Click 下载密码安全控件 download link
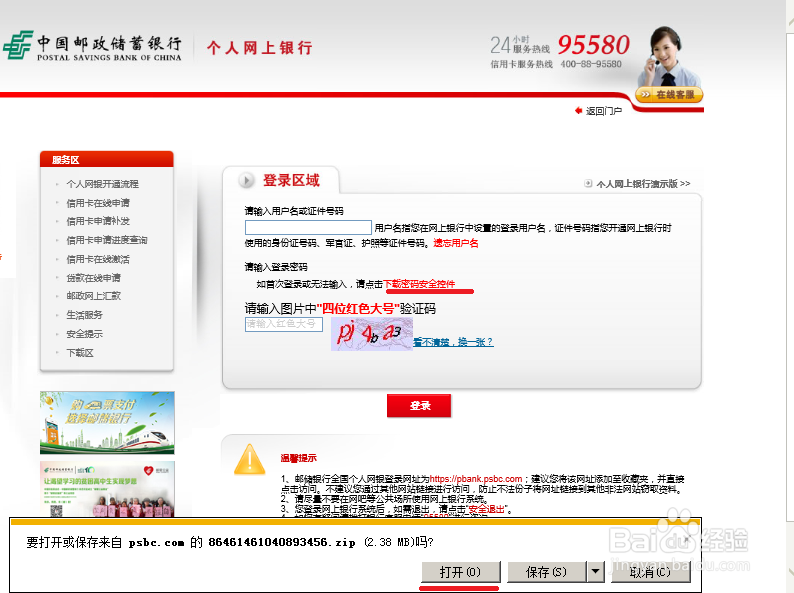Image resolution: width=794 pixels, height=593 pixels. point(419,284)
